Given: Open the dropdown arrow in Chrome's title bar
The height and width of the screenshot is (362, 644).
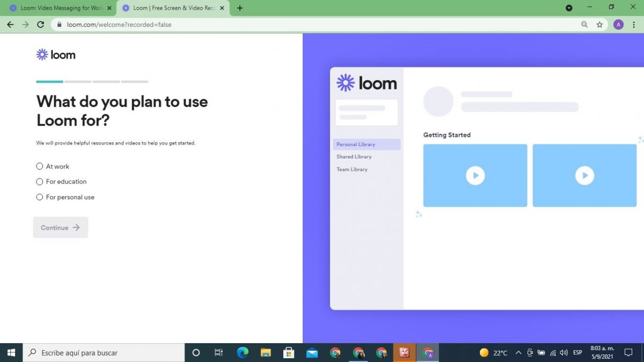Looking at the screenshot, I should point(569,8).
